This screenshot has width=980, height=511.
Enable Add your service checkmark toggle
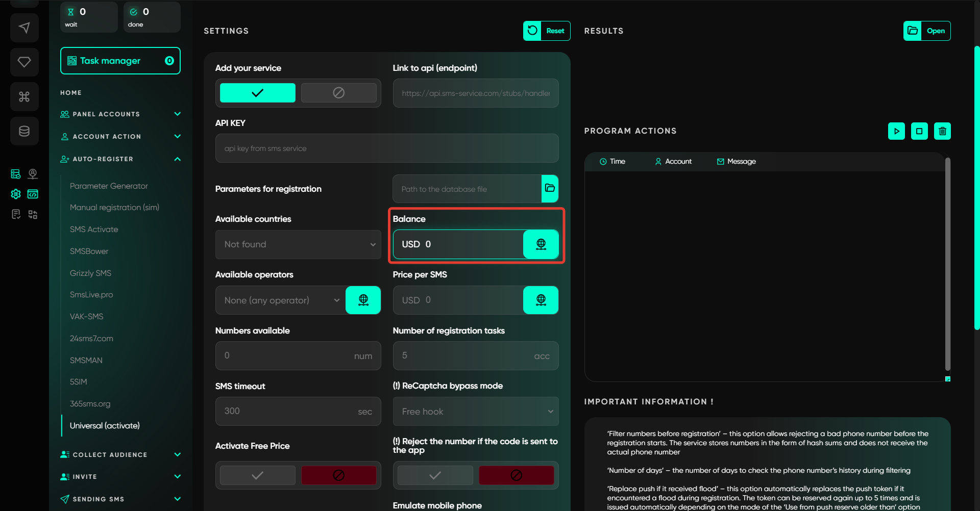point(257,93)
